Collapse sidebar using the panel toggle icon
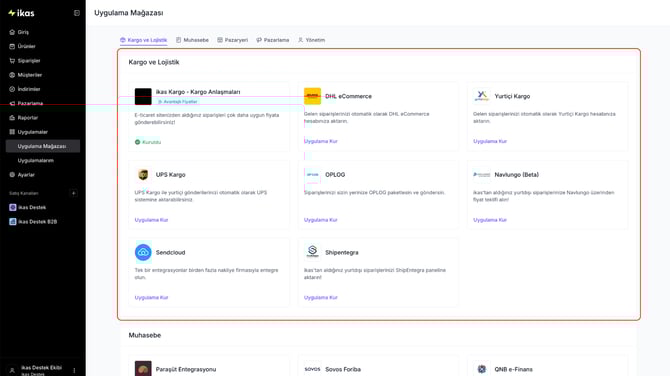 click(x=77, y=13)
